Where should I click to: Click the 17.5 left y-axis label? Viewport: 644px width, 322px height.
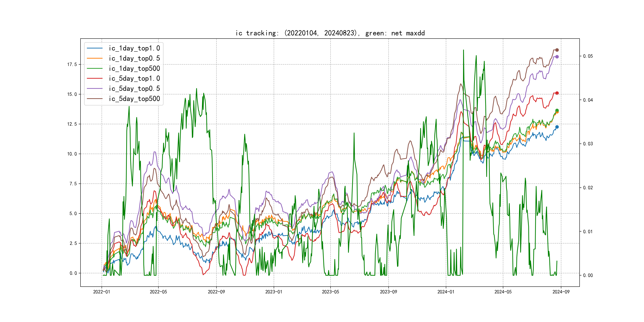72,65
